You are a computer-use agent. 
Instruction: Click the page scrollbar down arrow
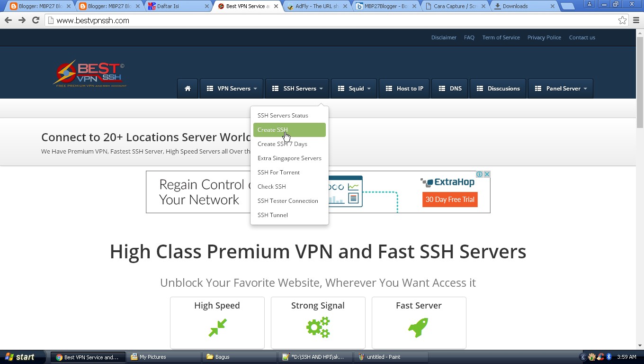point(640,346)
